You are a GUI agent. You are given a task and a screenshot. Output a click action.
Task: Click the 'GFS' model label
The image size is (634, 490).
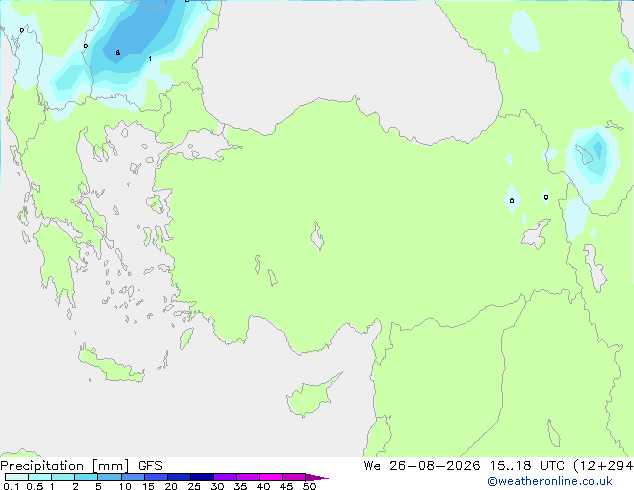150,466
